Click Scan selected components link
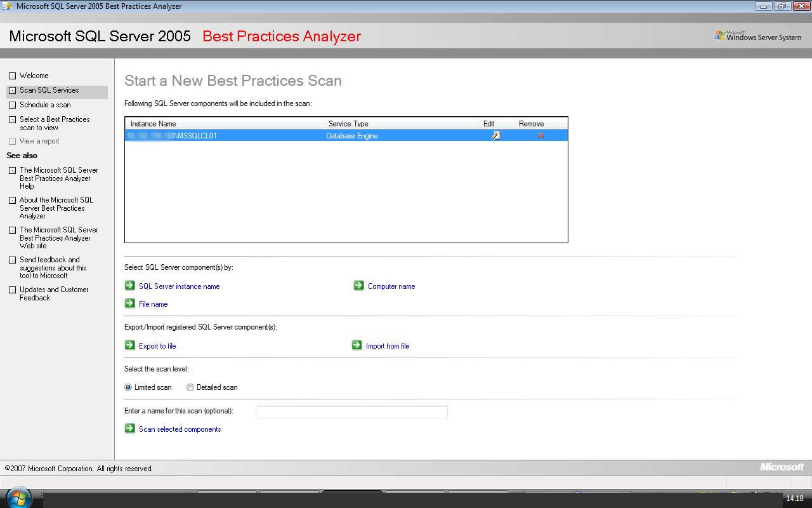The image size is (812, 508). coord(180,429)
